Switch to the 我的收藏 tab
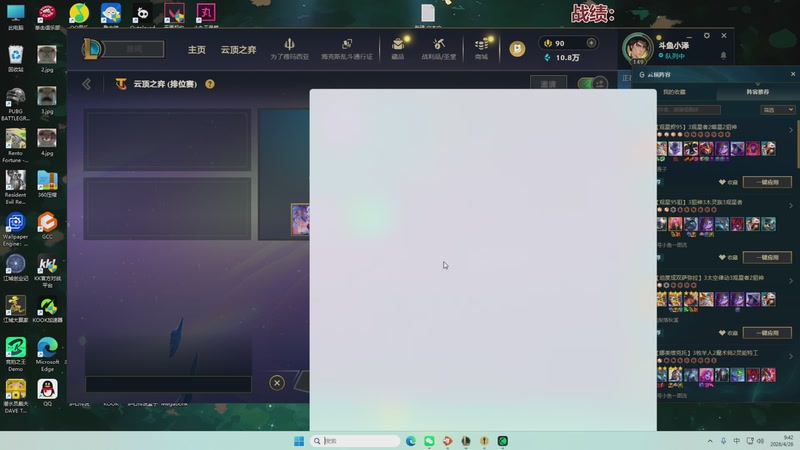 pos(674,92)
